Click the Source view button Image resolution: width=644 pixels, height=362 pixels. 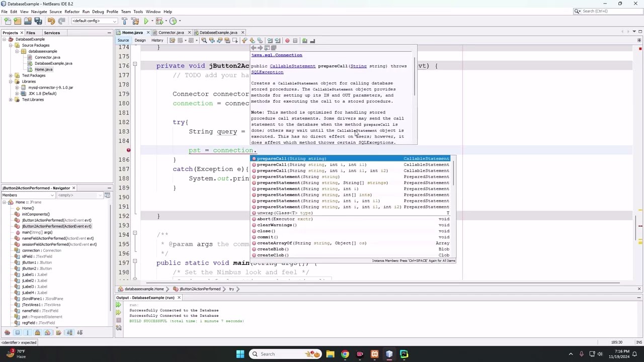pyautogui.click(x=123, y=41)
